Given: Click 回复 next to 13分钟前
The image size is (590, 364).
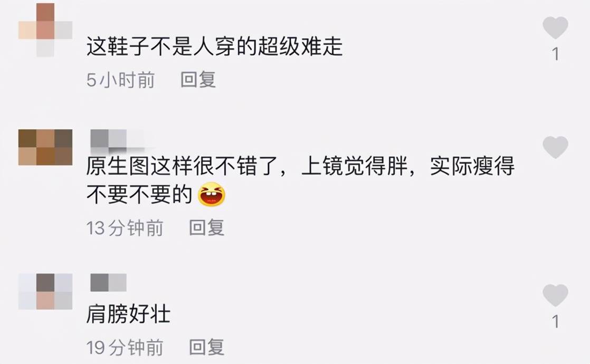Looking at the screenshot, I should point(206,227).
